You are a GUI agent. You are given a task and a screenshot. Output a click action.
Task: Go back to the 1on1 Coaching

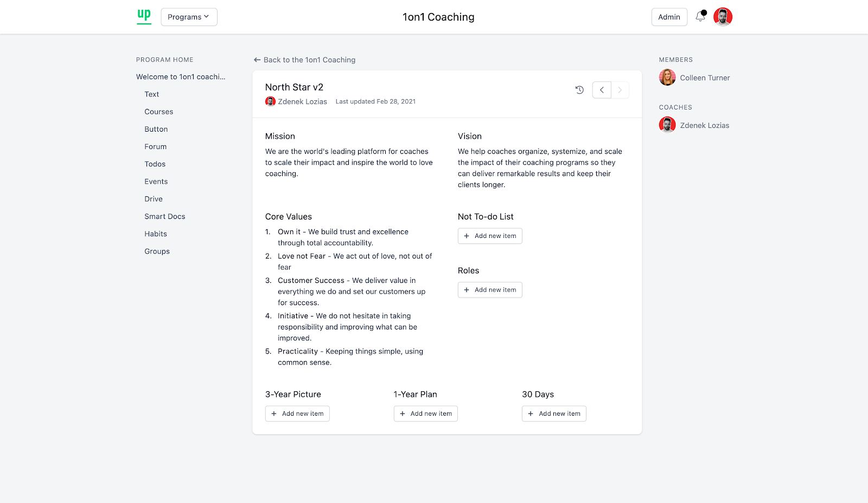pos(304,60)
